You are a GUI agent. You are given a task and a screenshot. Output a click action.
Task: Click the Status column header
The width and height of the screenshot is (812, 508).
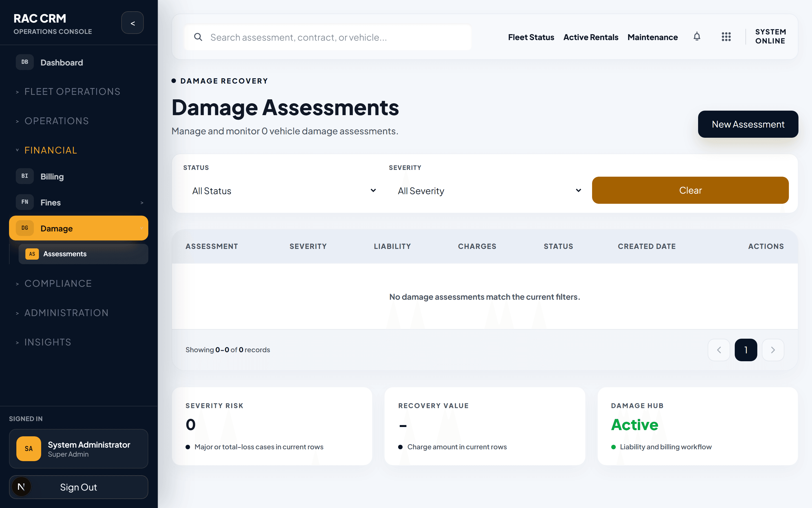pyautogui.click(x=558, y=246)
